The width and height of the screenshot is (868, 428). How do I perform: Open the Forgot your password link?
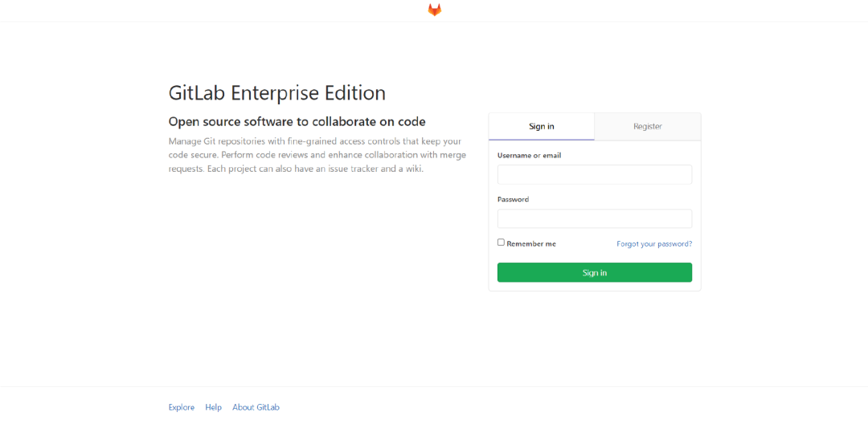653,244
